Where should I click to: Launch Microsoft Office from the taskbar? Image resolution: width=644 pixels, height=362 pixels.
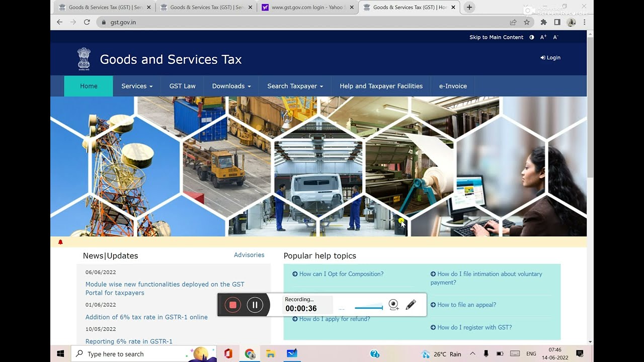pyautogui.click(x=228, y=354)
